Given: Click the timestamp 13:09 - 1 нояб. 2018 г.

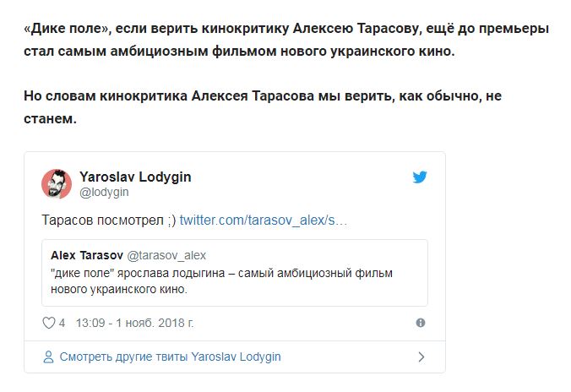Looking at the screenshot, I should click(135, 323).
